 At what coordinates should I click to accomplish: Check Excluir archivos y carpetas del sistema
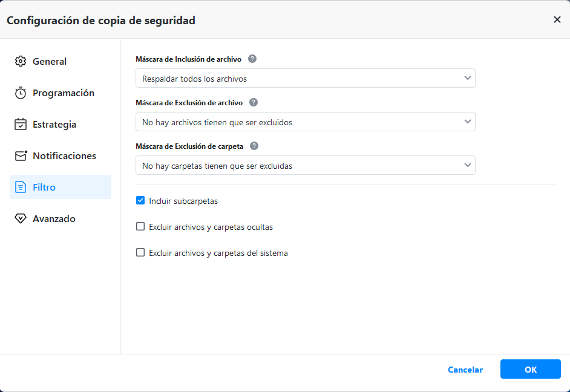(140, 253)
